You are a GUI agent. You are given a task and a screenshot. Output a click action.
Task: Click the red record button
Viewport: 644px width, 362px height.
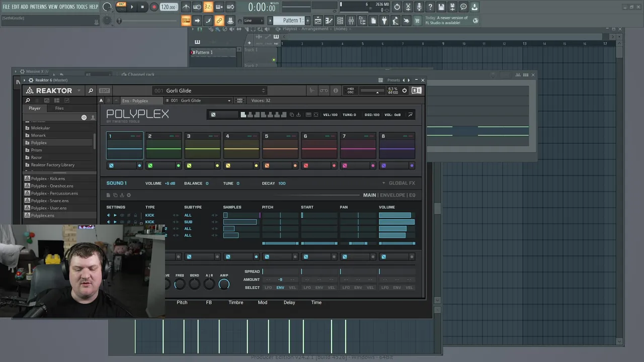coord(154,7)
